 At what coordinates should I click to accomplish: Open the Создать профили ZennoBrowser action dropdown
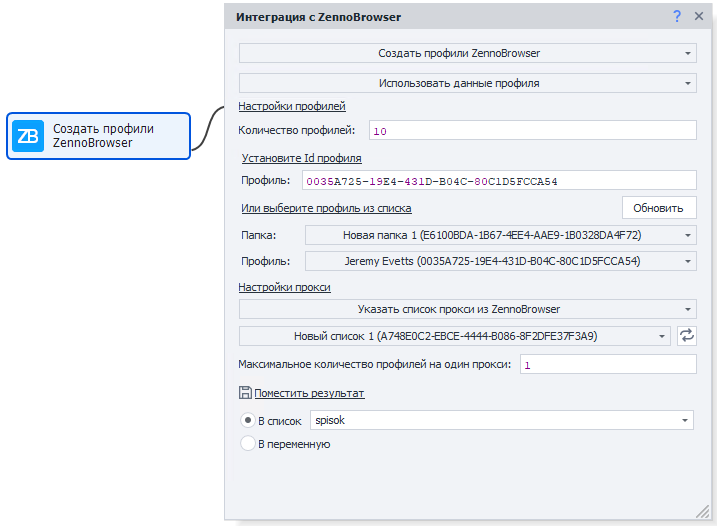click(467, 53)
